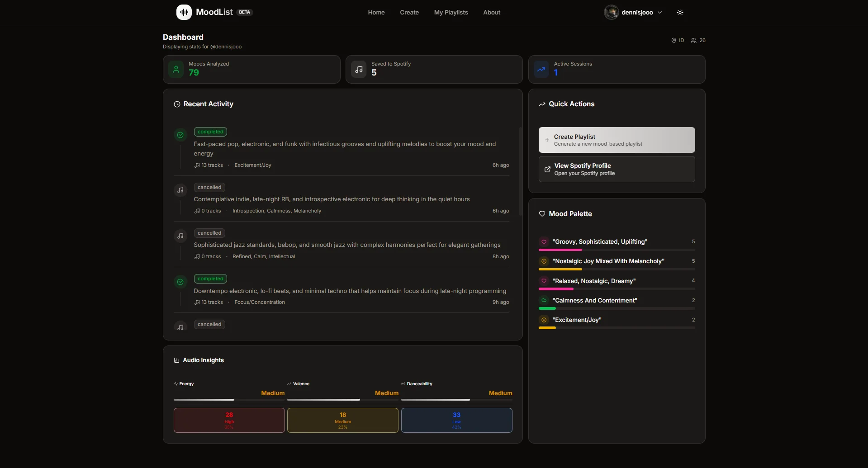This screenshot has height=468, width=868.
Task: Click the green completed checkmark on first activity
Action: coord(180,135)
